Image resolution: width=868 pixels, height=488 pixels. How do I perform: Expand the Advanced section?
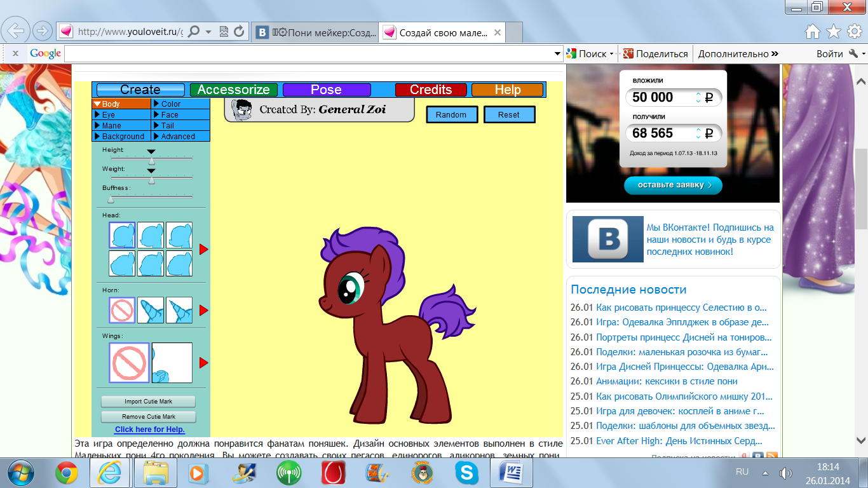tap(180, 136)
